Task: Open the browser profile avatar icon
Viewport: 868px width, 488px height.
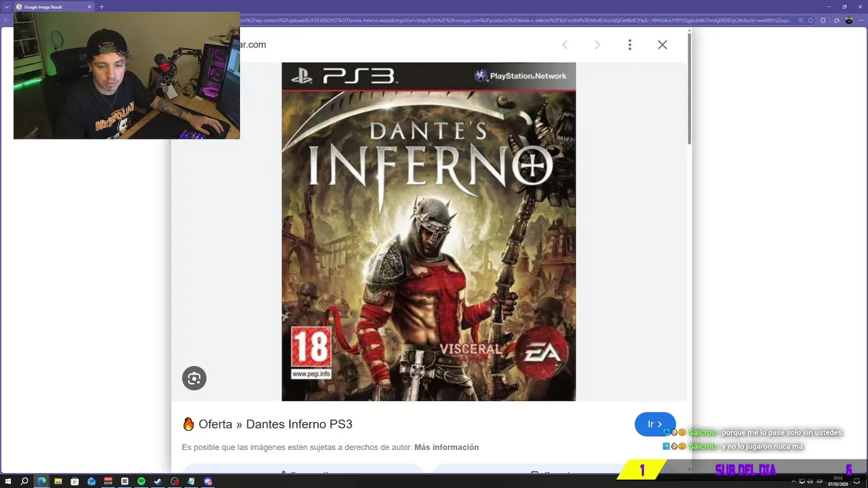Action: pos(849,20)
